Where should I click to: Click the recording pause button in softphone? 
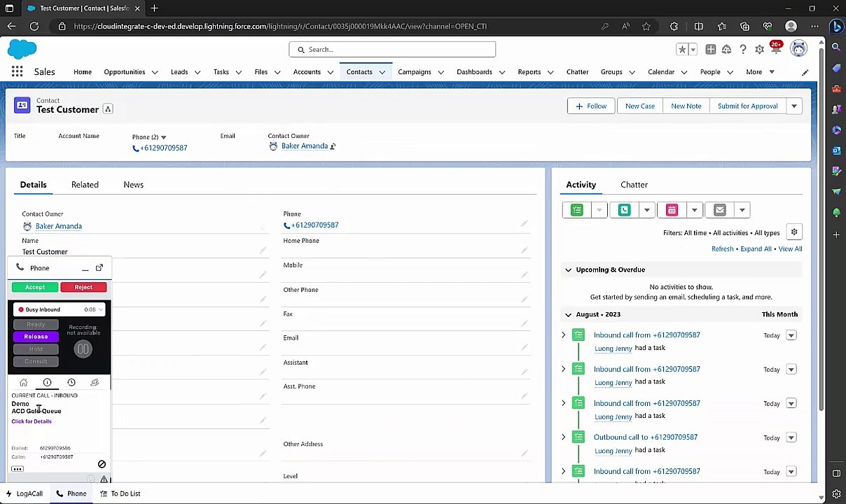83,349
